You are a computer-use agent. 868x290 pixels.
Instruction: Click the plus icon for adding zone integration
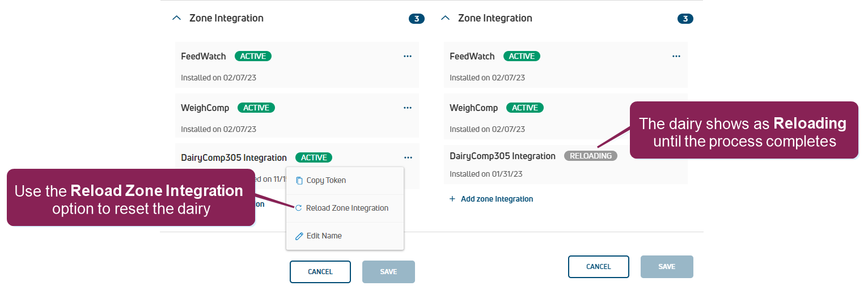click(452, 199)
